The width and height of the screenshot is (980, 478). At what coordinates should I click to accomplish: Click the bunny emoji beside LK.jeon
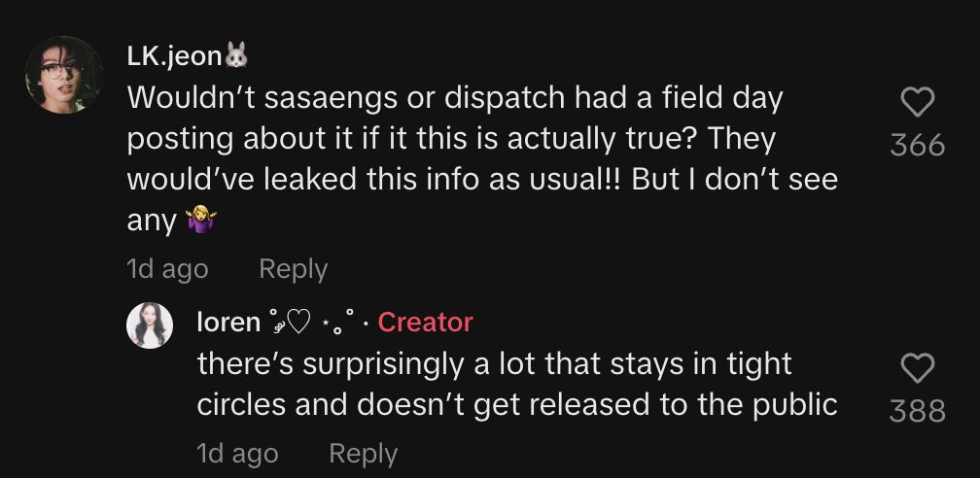coord(236,57)
